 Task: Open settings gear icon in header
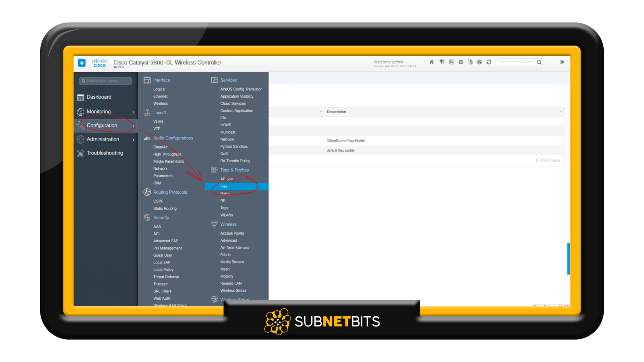(461, 62)
